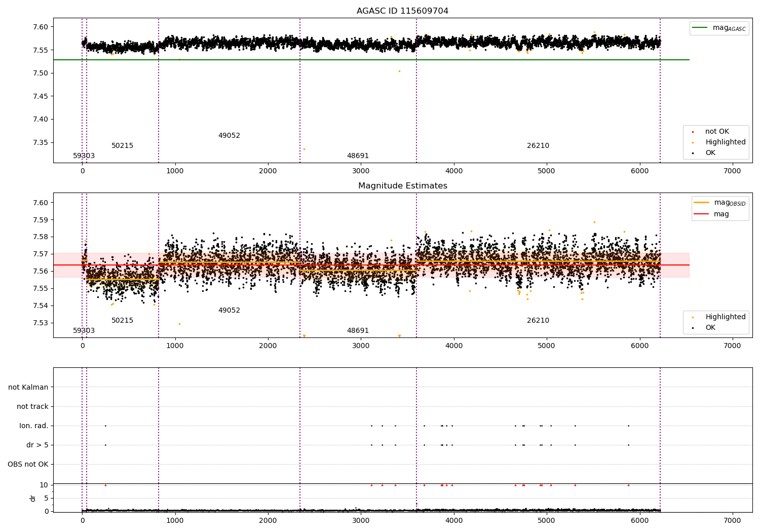Click x-axis tick 3000 under Magnitude Estimates plot
Viewport: 760px width, 532px height.
(361, 346)
